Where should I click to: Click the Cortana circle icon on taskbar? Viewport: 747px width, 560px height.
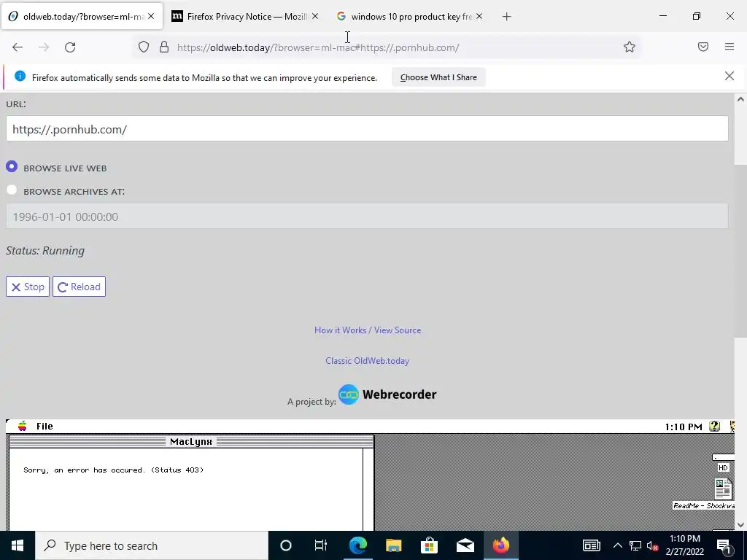click(x=285, y=545)
